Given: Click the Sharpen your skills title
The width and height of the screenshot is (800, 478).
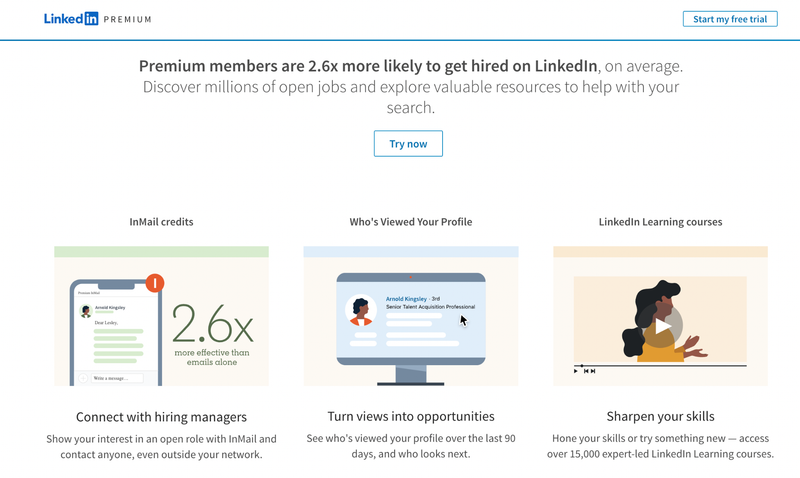Looking at the screenshot, I should pyautogui.click(x=660, y=416).
